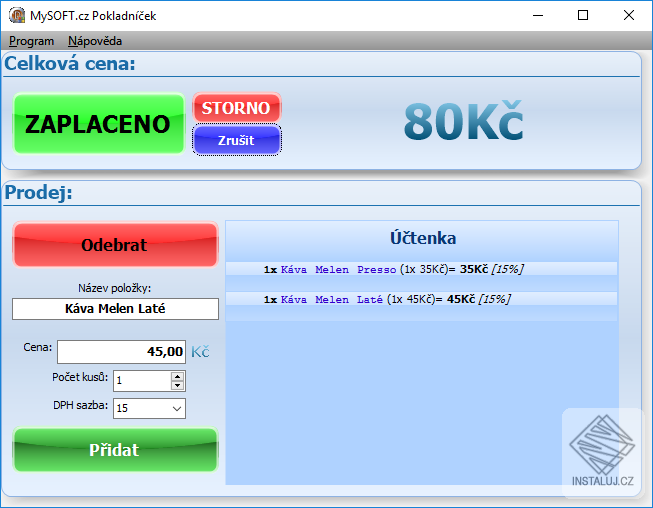
Task: Click the Účtenka receipt heading
Action: click(423, 238)
